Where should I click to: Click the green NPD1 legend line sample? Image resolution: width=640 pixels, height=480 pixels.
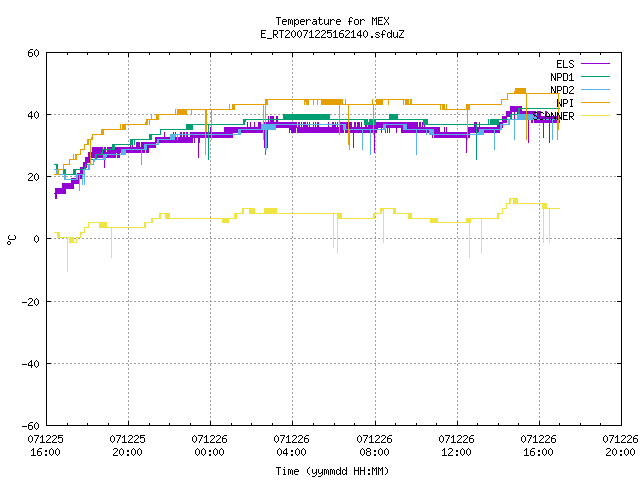click(x=595, y=77)
